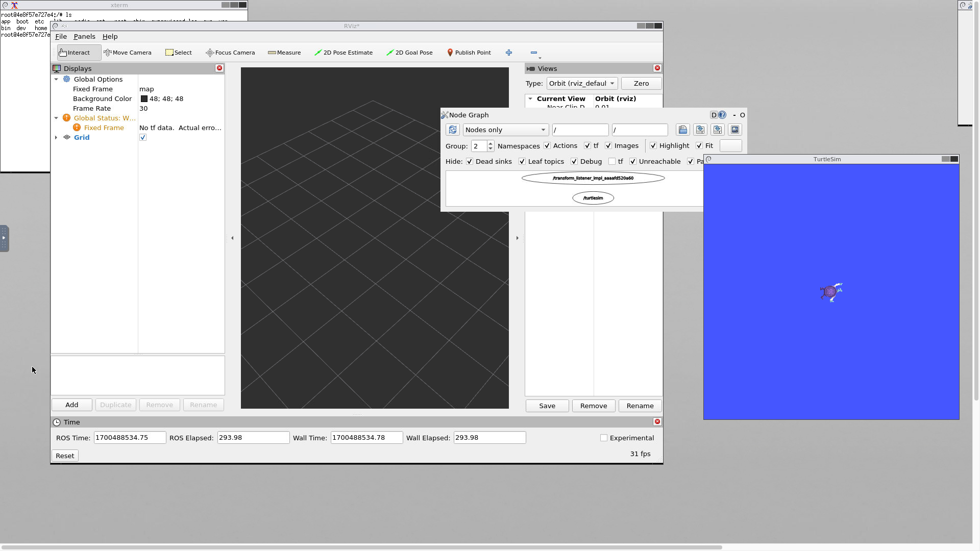This screenshot has width=980, height=551.
Task: Click the blue plus add-tool icon
Action: tap(509, 53)
